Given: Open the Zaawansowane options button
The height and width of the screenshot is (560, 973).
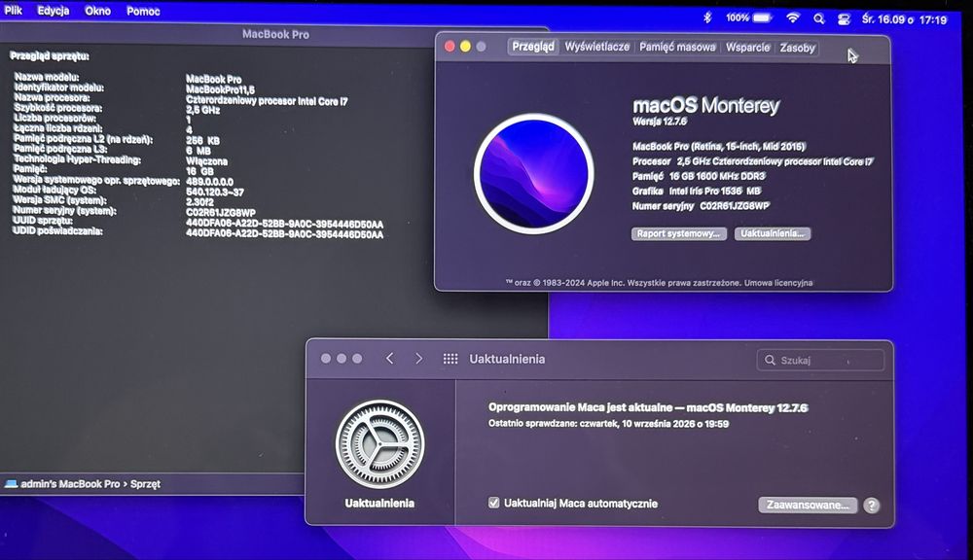Looking at the screenshot, I should [808, 505].
